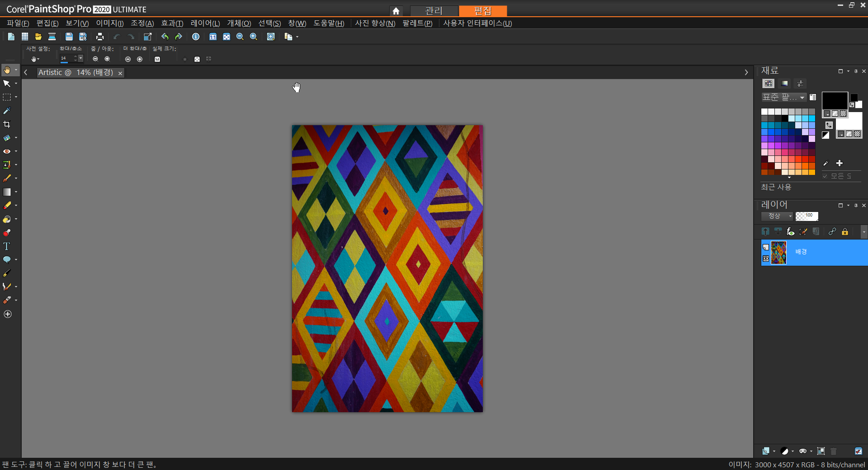The width and height of the screenshot is (868, 470).
Task: Toggle the layer link chain icon
Action: pyautogui.click(x=832, y=231)
